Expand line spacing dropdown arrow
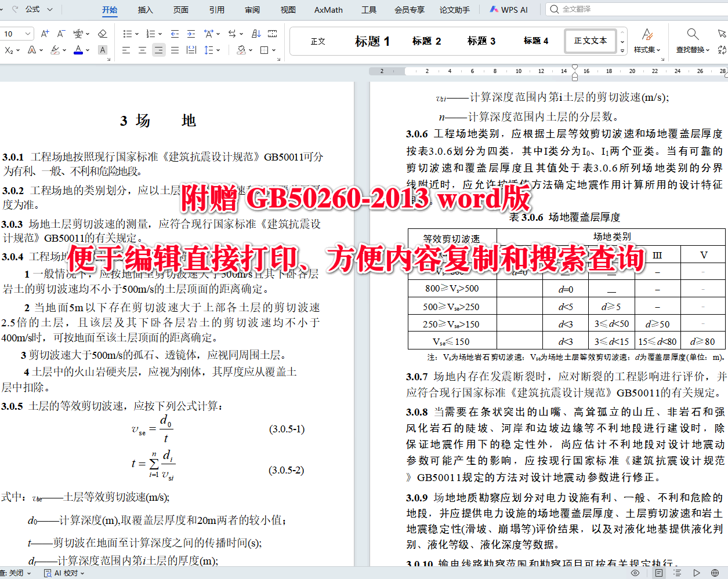 tap(218, 50)
